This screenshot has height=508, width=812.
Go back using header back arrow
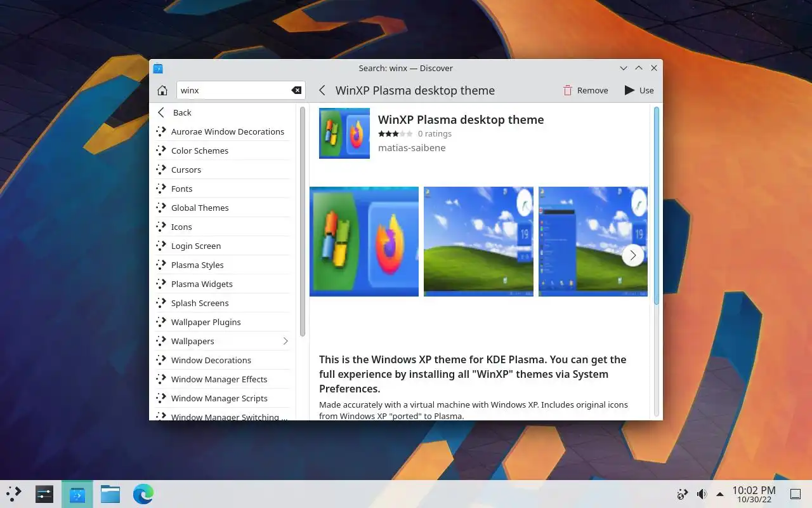(x=322, y=90)
